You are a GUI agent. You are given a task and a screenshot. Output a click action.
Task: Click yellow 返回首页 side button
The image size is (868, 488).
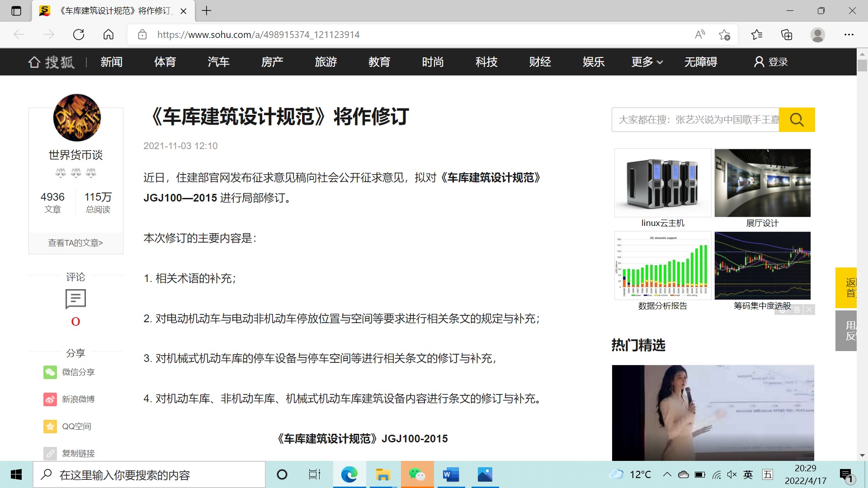click(846, 288)
